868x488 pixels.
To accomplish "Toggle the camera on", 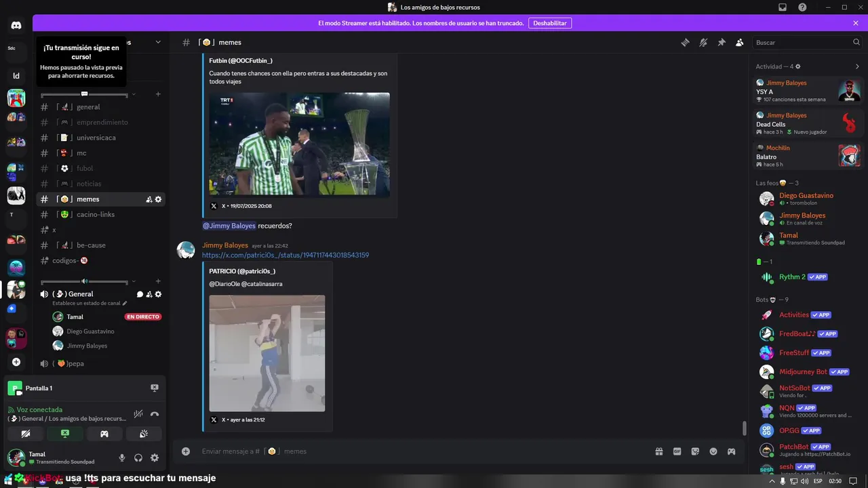I will tap(26, 434).
